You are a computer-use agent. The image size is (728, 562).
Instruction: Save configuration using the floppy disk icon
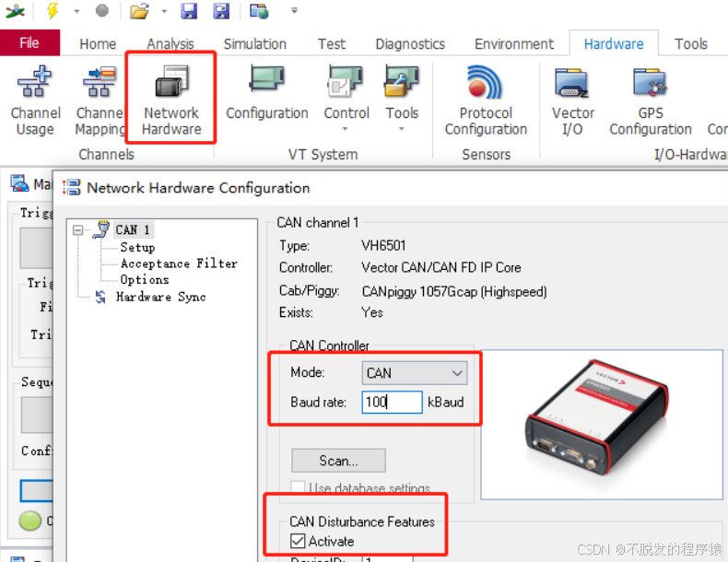(189, 10)
